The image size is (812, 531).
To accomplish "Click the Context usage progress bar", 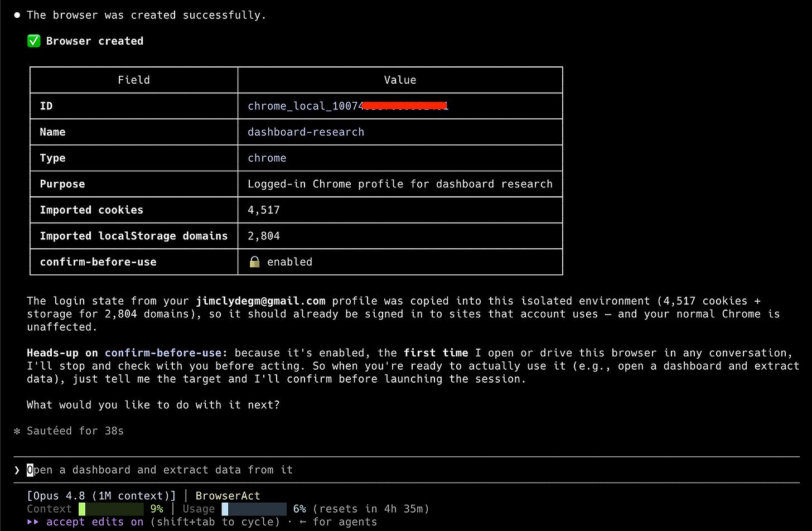I will tap(111, 509).
